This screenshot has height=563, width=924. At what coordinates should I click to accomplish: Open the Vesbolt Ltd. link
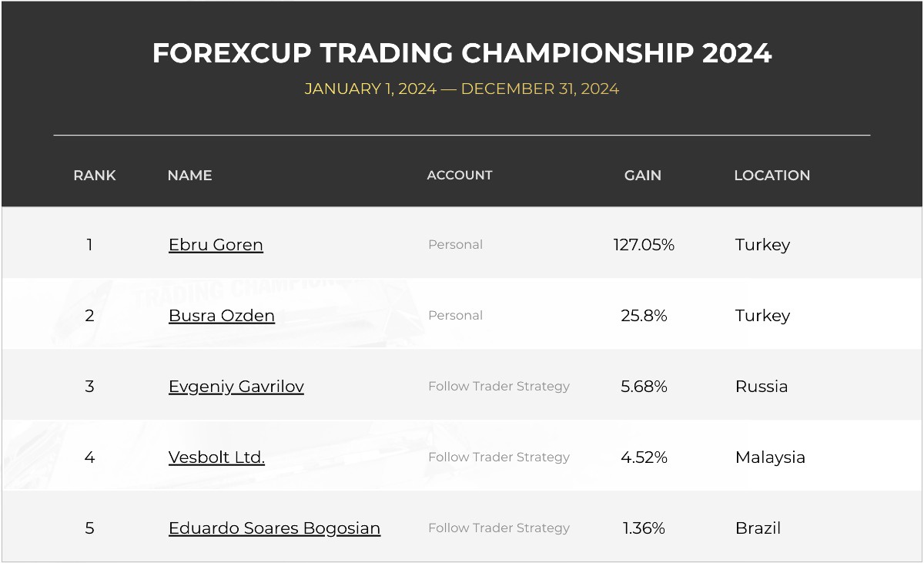pos(216,457)
